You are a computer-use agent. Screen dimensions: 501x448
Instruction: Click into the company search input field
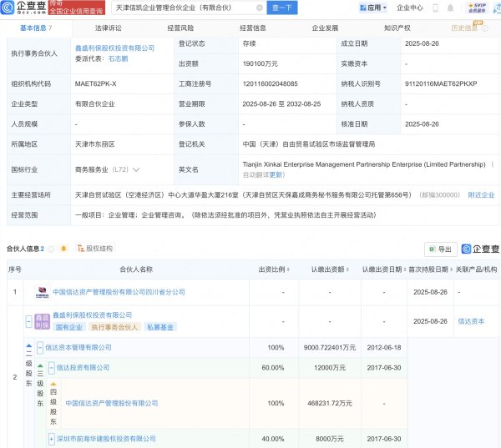pos(184,8)
